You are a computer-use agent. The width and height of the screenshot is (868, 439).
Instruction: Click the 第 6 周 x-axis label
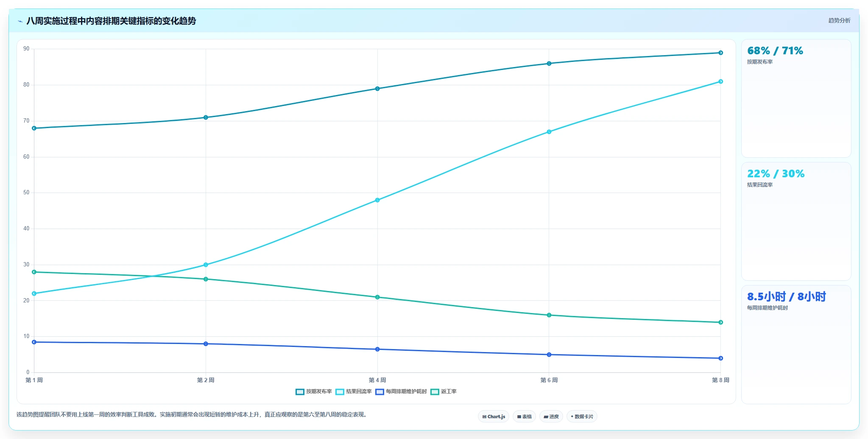(549, 380)
